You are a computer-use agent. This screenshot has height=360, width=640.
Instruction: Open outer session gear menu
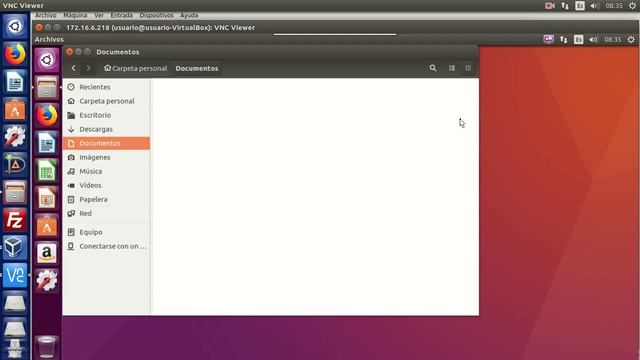pos(632,6)
